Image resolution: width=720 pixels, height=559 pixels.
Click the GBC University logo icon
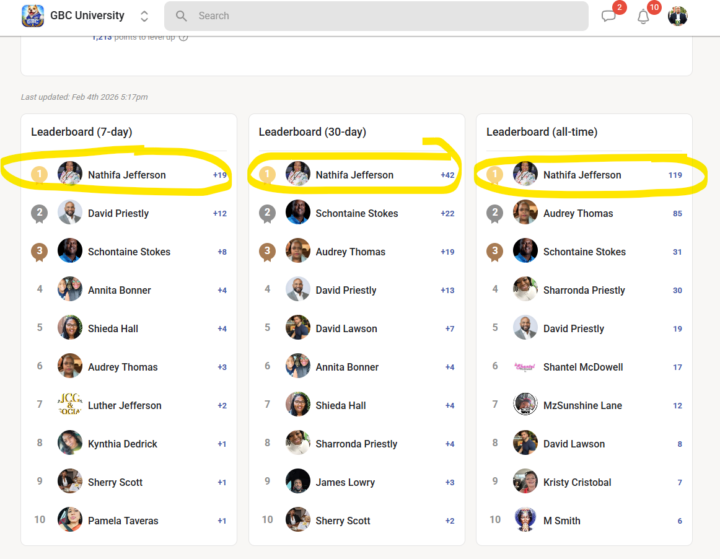point(33,16)
